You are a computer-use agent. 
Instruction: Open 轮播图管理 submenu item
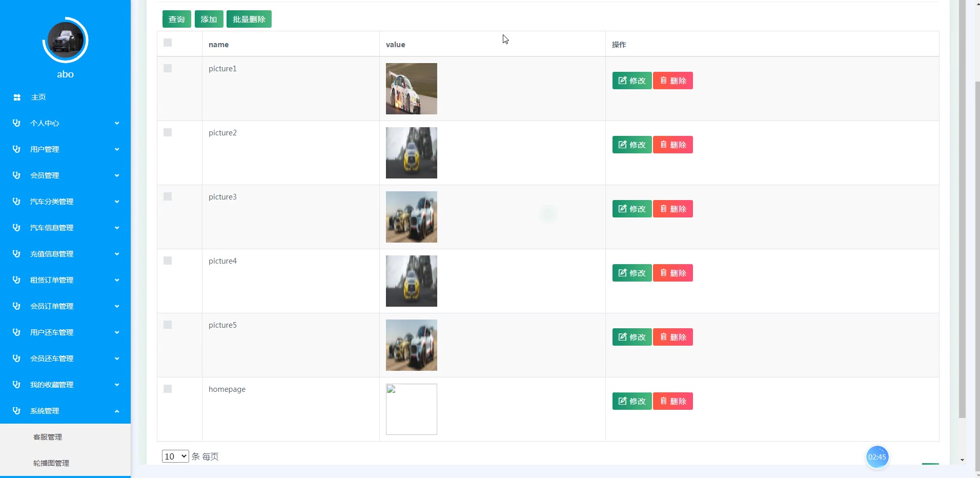pyautogui.click(x=51, y=463)
